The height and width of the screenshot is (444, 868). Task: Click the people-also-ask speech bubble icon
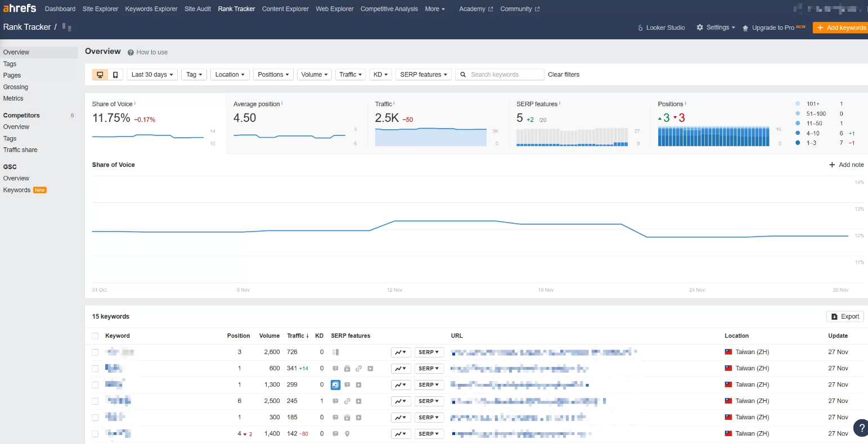[x=336, y=368]
